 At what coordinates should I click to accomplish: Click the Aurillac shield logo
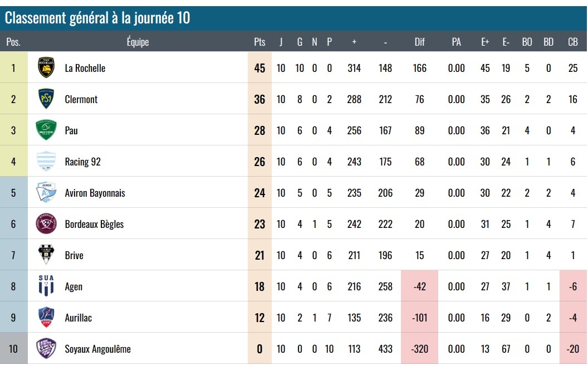tap(46, 318)
